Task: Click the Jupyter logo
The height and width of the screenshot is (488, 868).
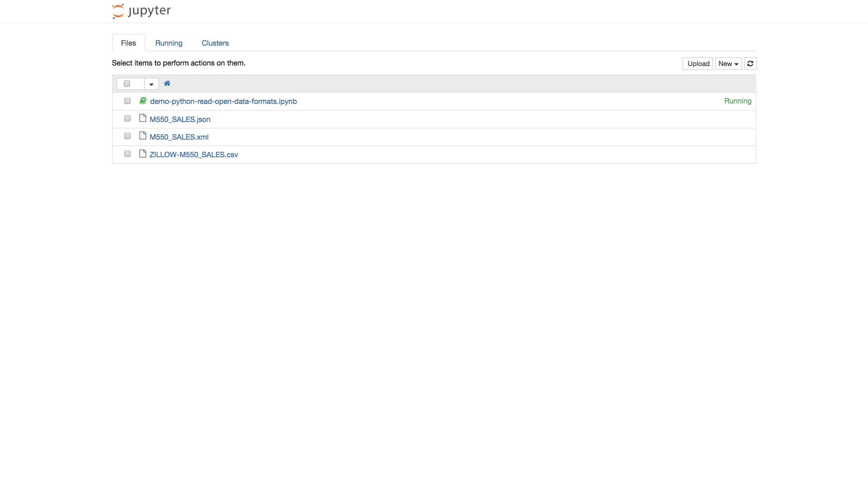Action: (141, 11)
